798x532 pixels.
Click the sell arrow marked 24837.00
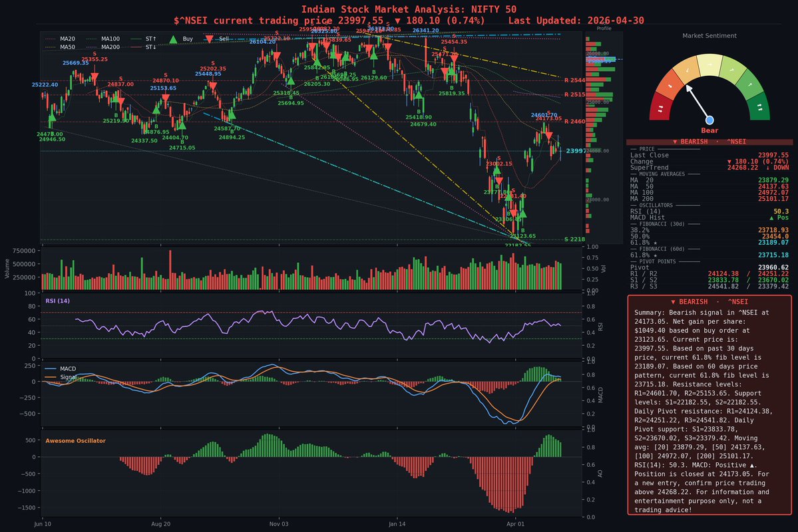click(x=120, y=100)
